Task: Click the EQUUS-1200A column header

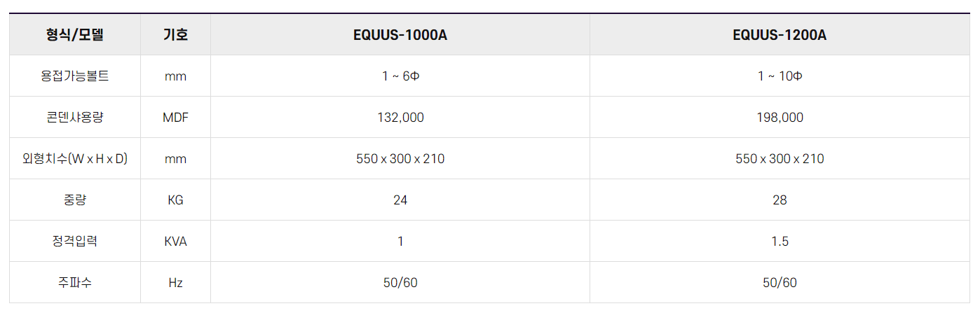Action: tap(780, 35)
